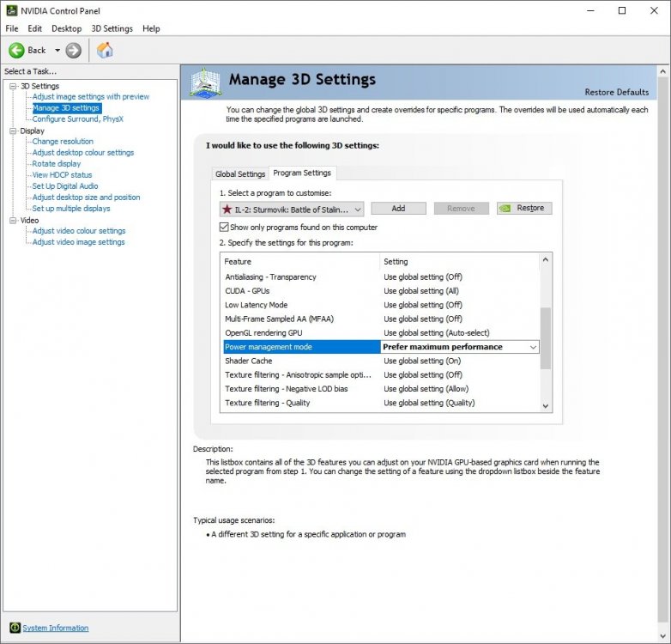Click the System Information link

pyautogui.click(x=56, y=628)
